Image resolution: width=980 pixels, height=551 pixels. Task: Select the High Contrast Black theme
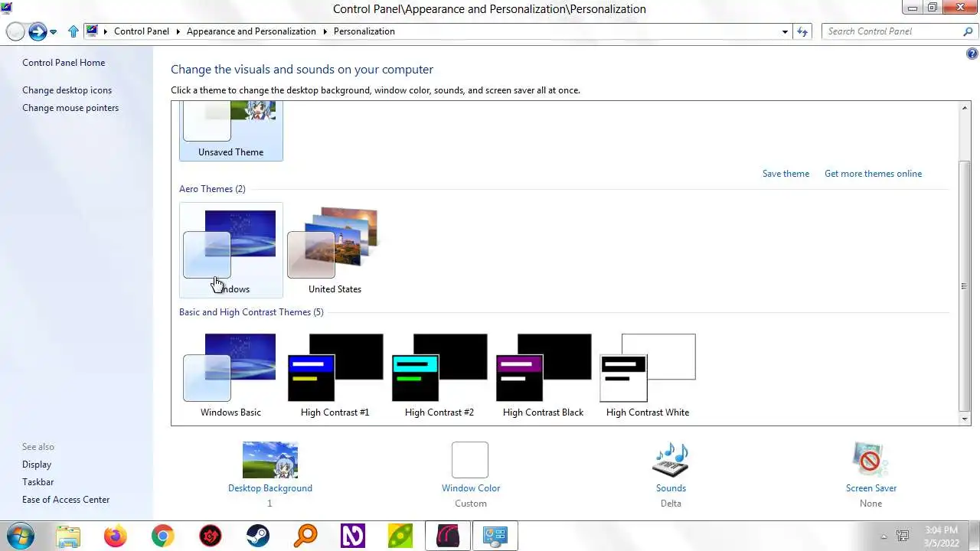[543, 375]
